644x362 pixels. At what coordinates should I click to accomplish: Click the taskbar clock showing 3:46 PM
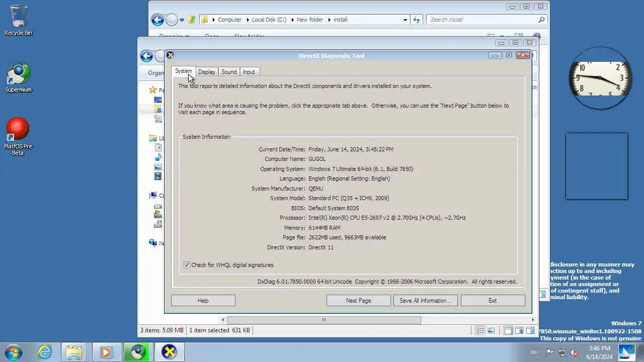599,352
